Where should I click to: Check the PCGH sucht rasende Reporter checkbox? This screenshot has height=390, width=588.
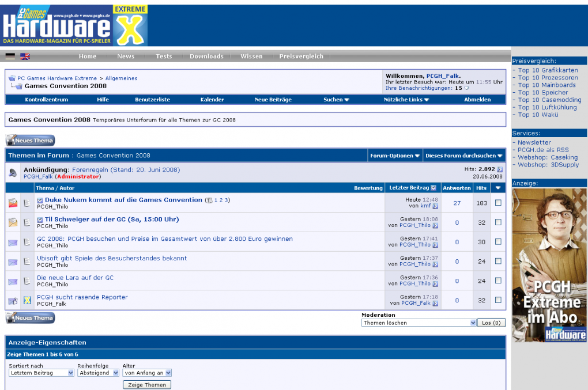pos(498,300)
